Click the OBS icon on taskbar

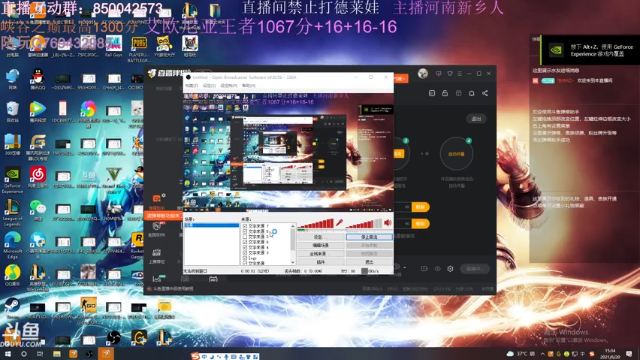(x=89, y=354)
